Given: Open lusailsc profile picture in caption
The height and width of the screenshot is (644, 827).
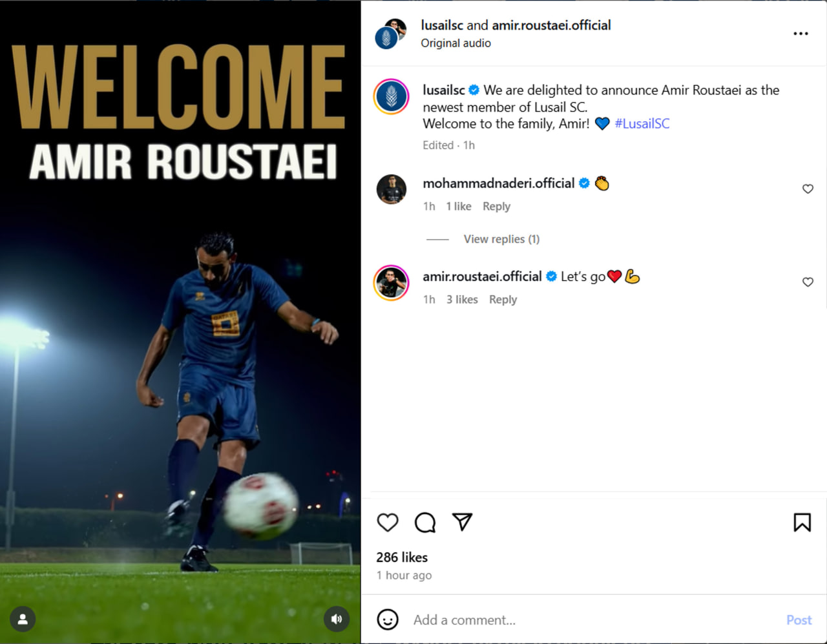Looking at the screenshot, I should coord(392,96).
